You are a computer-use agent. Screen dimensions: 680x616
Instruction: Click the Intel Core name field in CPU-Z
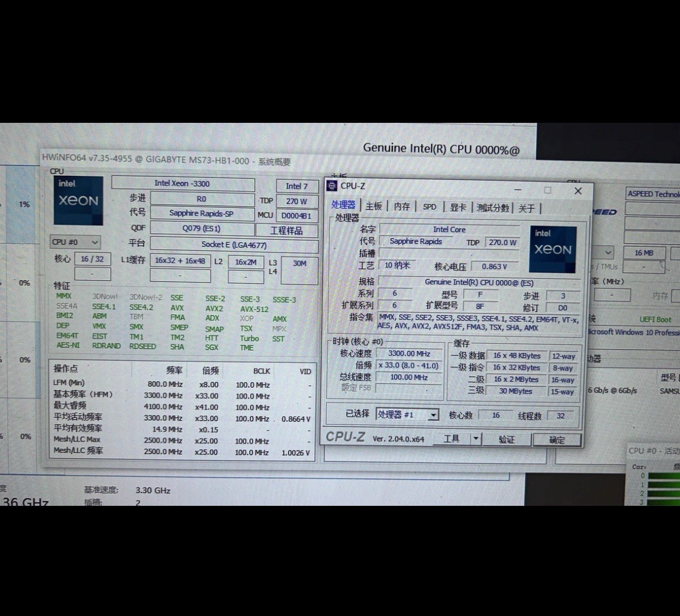pos(449,230)
